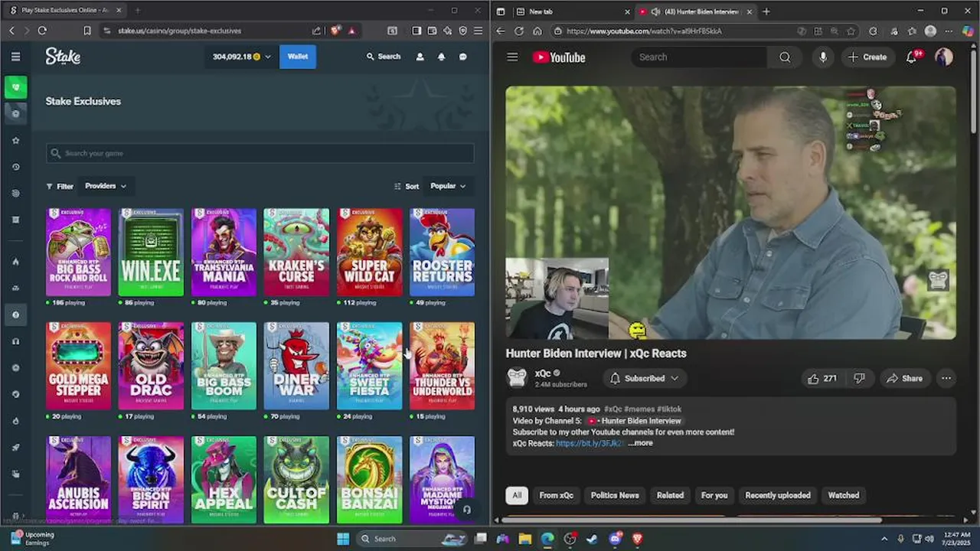Screen dimensions: 980x551
Task: Select the Politics News chip
Action: 615,495
